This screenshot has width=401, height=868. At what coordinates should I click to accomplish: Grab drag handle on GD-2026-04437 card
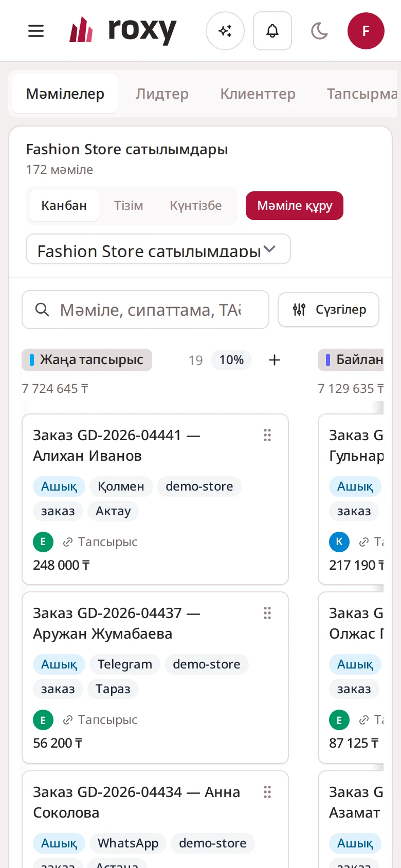click(x=267, y=613)
